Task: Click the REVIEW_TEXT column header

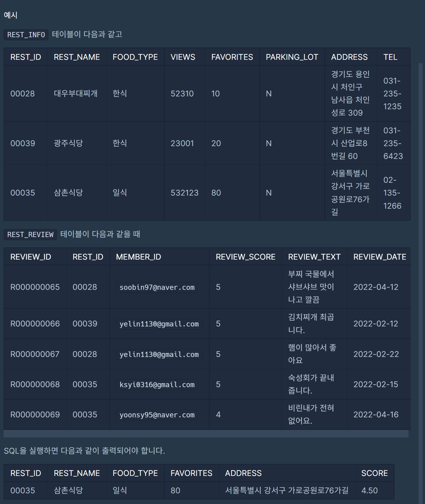Action: coord(314,257)
